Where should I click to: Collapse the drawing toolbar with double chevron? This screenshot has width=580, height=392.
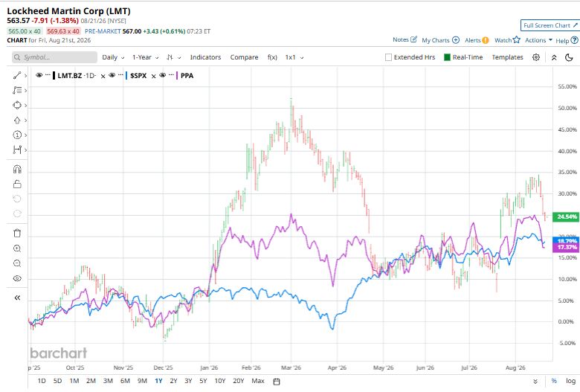click(17, 298)
